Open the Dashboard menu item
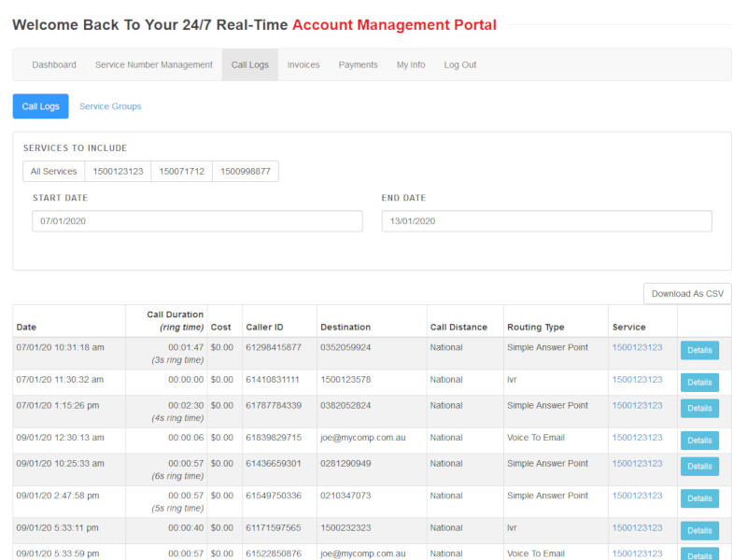This screenshot has width=747, height=560. tap(54, 65)
